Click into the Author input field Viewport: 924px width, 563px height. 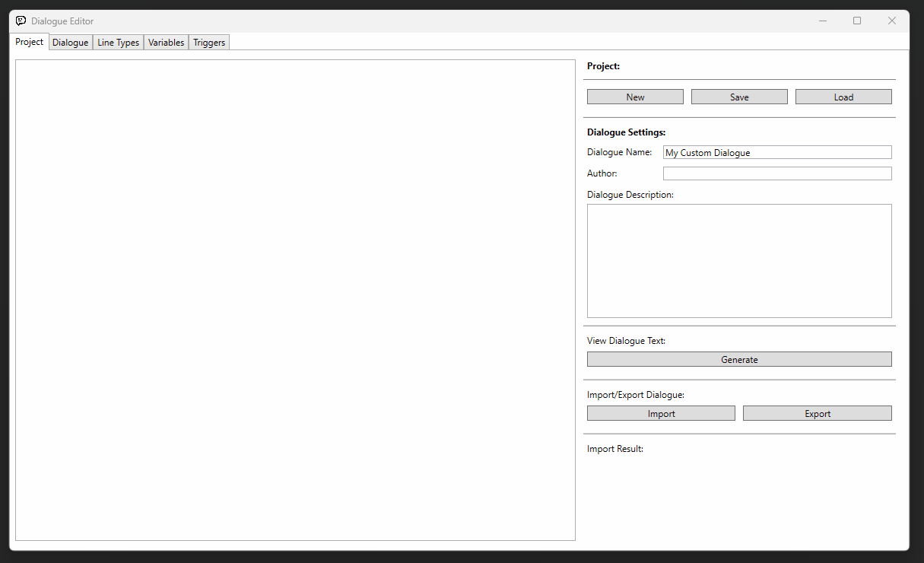click(776, 173)
